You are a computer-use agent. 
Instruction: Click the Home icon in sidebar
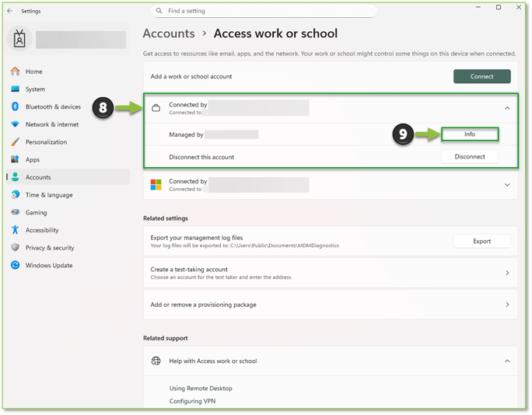pyautogui.click(x=15, y=71)
